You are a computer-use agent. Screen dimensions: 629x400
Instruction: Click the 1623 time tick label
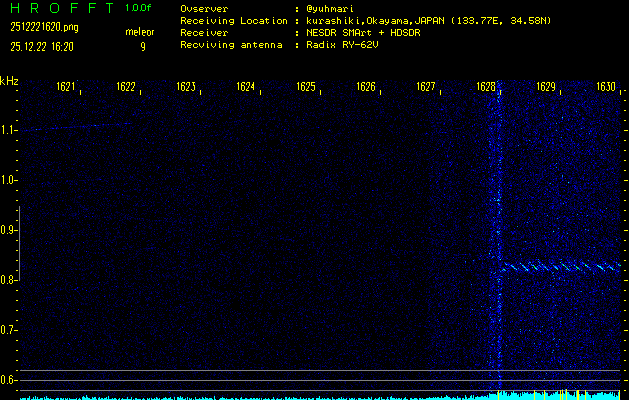tap(186, 87)
